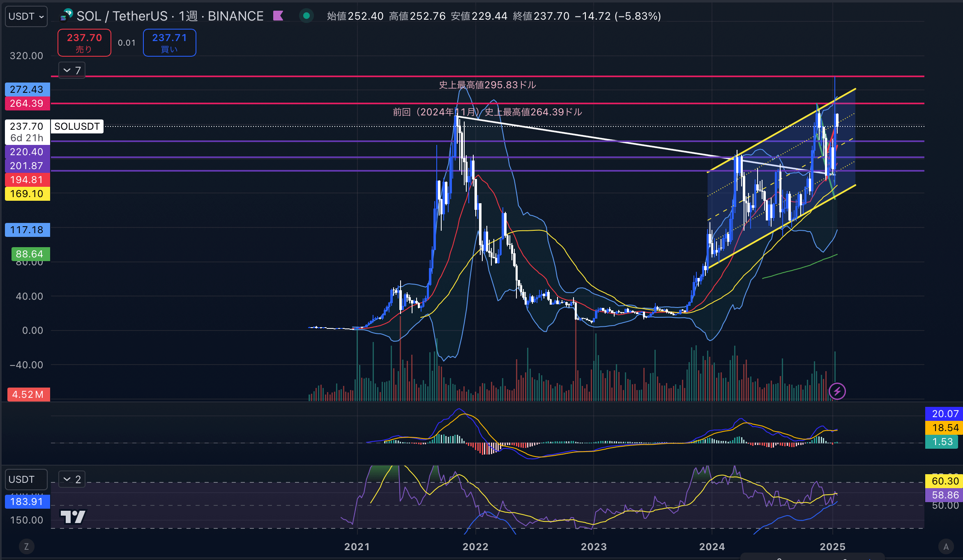Click the 220.40 purple price label
This screenshot has width=963, height=560.
point(27,152)
